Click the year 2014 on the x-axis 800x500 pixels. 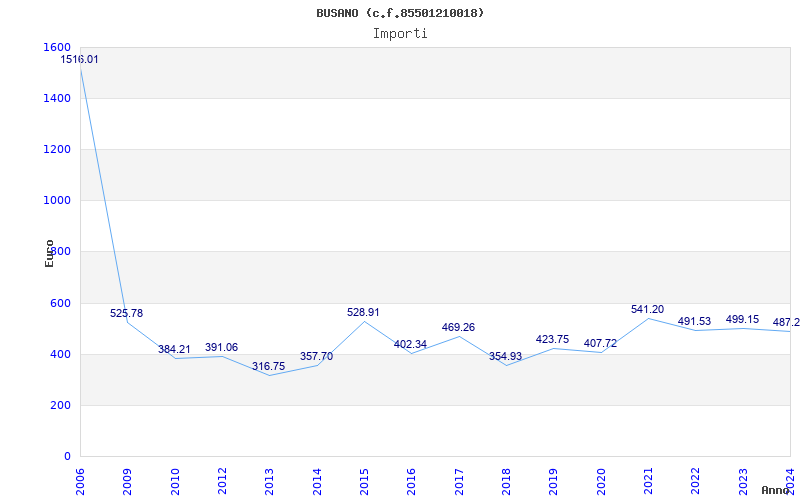(317, 480)
